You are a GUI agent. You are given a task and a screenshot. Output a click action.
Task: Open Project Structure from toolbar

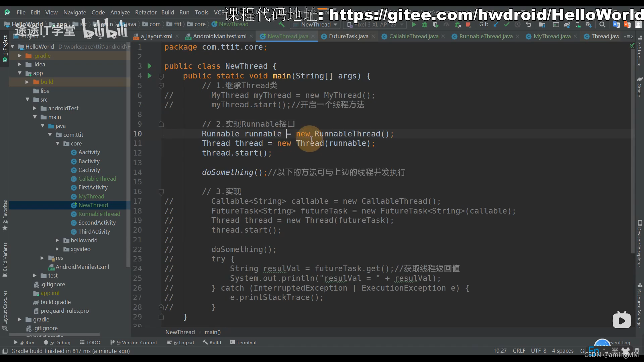tap(542, 24)
